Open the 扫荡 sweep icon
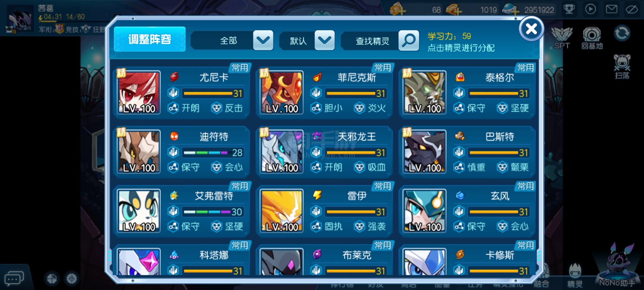644x290 pixels. tap(622, 67)
